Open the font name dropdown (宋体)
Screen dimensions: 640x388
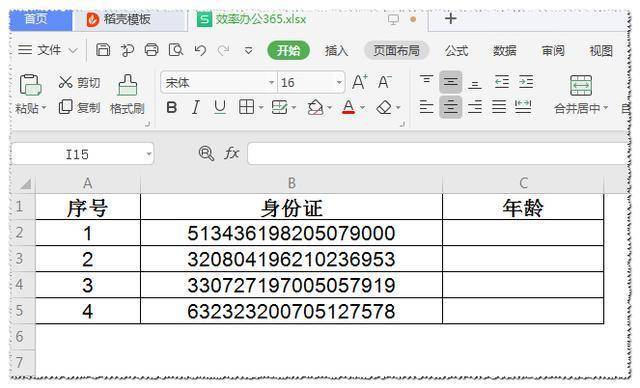click(271, 82)
